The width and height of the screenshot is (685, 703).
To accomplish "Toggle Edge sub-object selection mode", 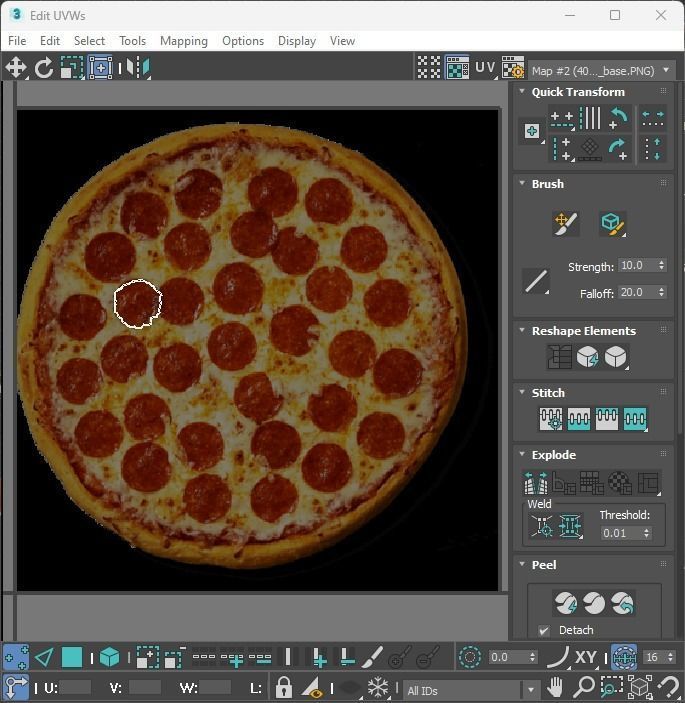I will pos(44,657).
